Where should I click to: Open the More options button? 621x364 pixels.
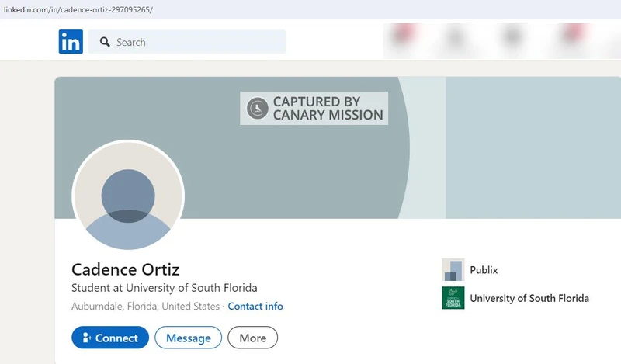tap(253, 338)
